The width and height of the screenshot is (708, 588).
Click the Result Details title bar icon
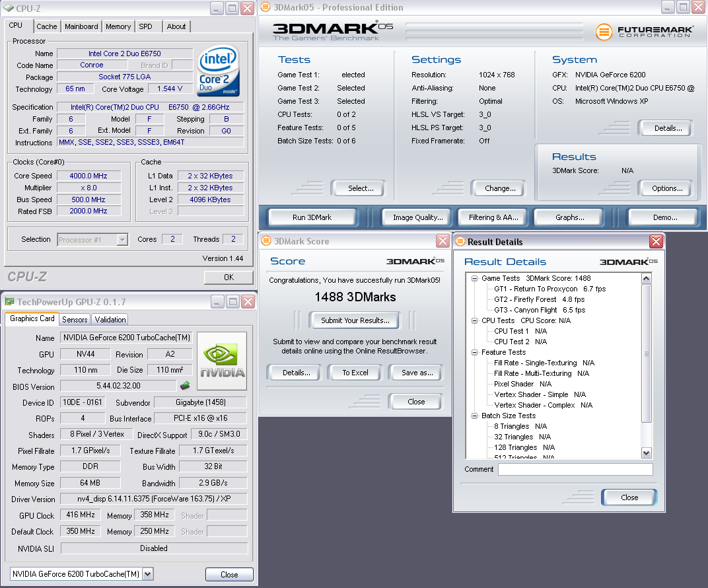tap(460, 242)
